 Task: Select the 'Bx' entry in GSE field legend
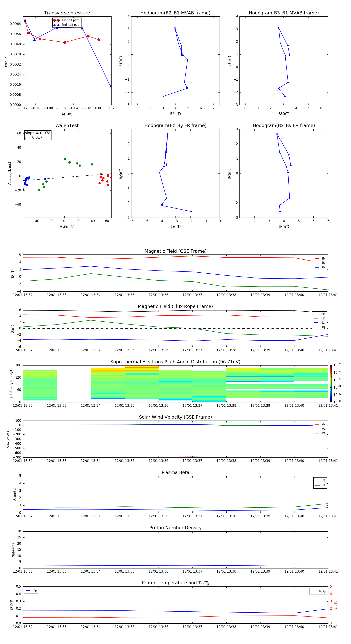[x=320, y=259]
